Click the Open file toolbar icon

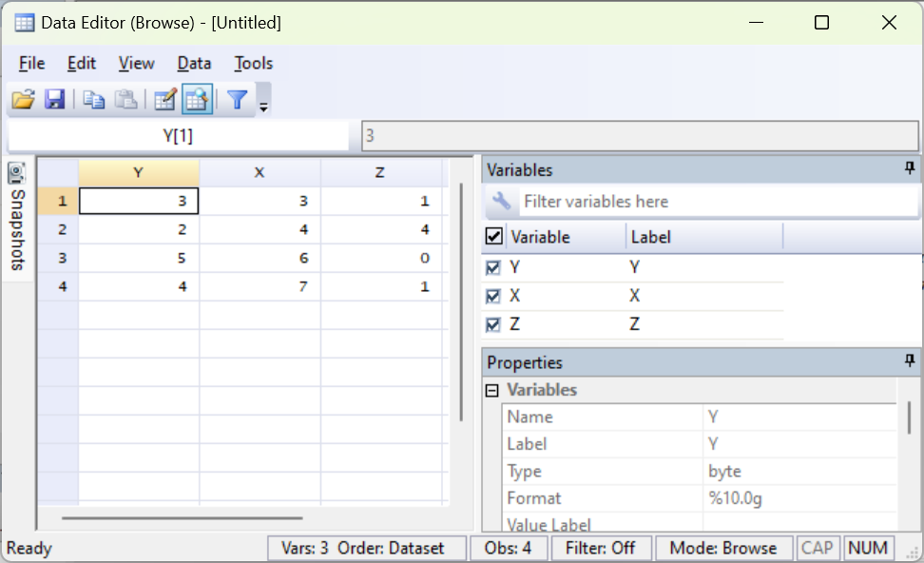click(24, 99)
